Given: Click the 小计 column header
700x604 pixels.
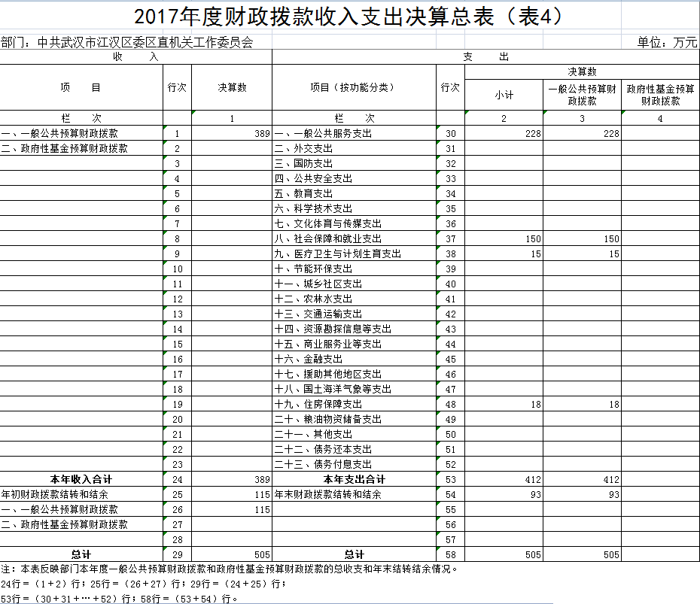Looking at the screenshot, I should [504, 95].
